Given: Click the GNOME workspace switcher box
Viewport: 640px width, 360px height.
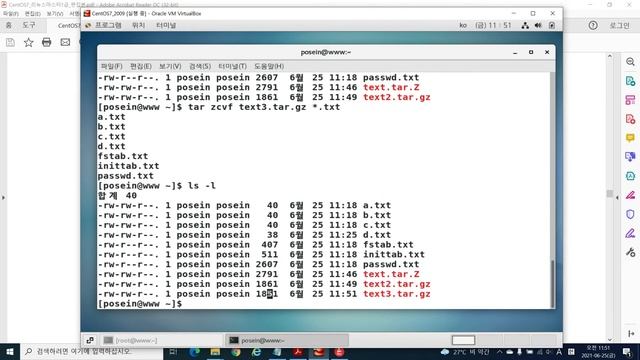Looking at the screenshot, I should click(463, 340).
